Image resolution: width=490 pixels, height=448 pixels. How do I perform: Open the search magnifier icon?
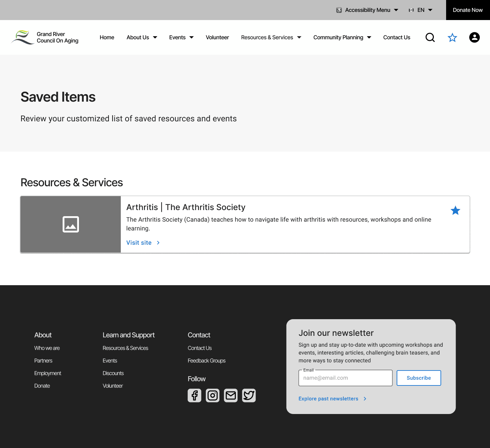pyautogui.click(x=430, y=37)
